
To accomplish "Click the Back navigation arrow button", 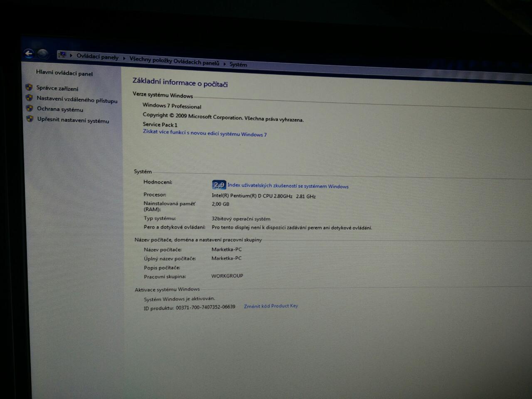I will tap(29, 53).
